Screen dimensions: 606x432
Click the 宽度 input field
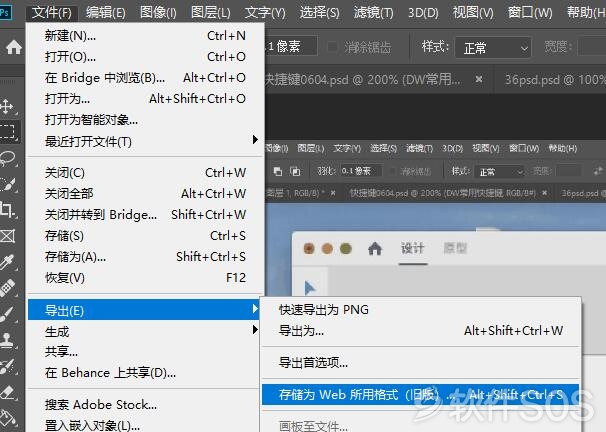[x=591, y=47]
